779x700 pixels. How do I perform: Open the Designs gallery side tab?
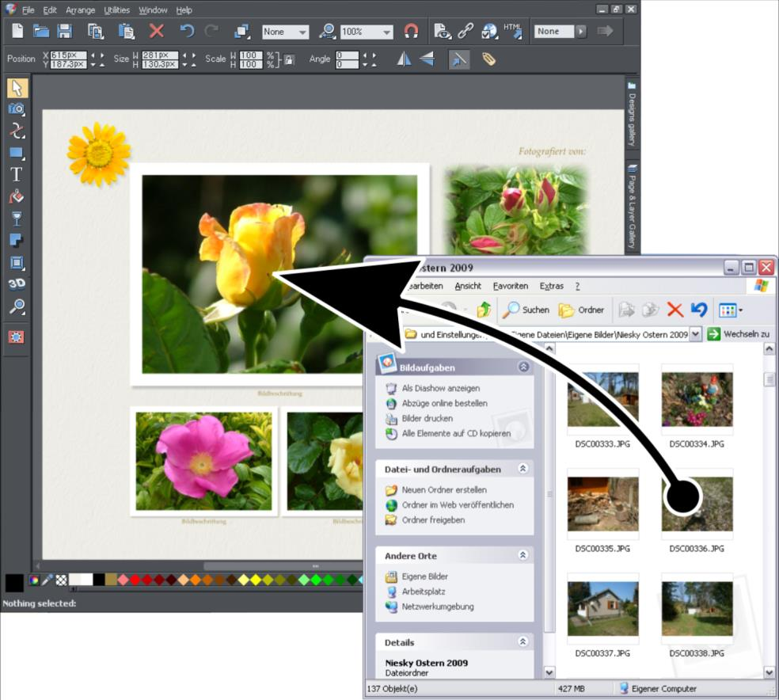point(632,114)
